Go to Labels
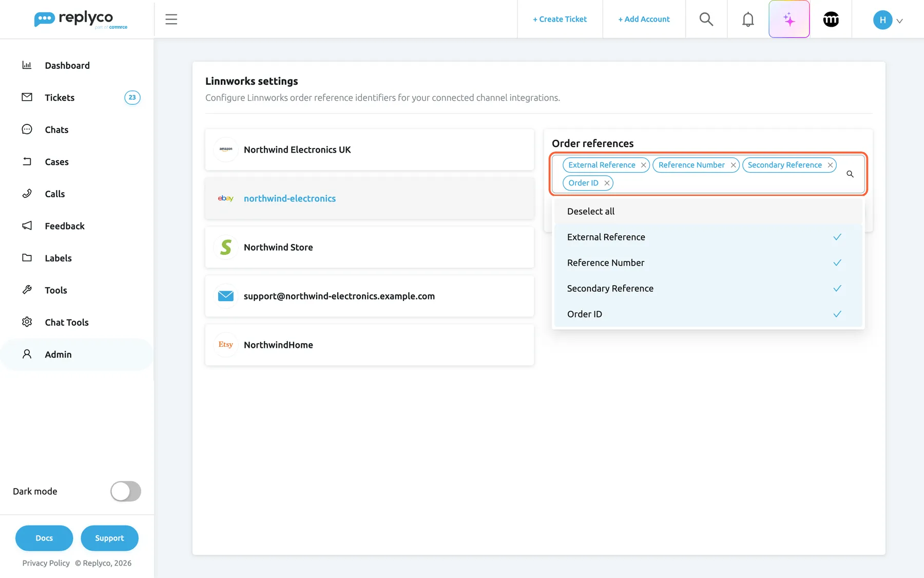924x578 pixels. pos(77,258)
